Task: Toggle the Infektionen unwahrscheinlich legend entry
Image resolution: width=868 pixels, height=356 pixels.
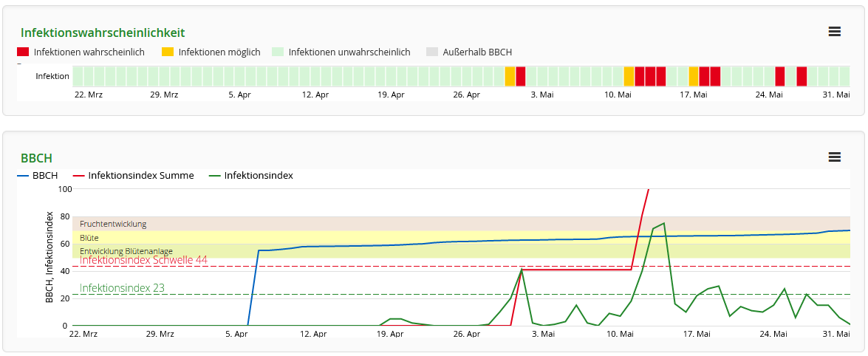Action: [349, 52]
